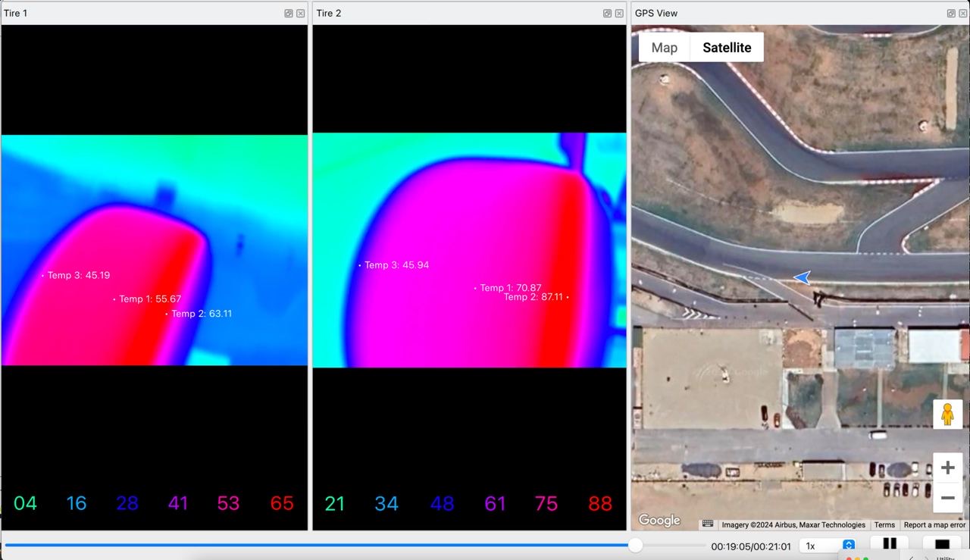This screenshot has height=560, width=970.
Task: Click the time readout 00:19:05/00:21:01
Action: pos(751,546)
